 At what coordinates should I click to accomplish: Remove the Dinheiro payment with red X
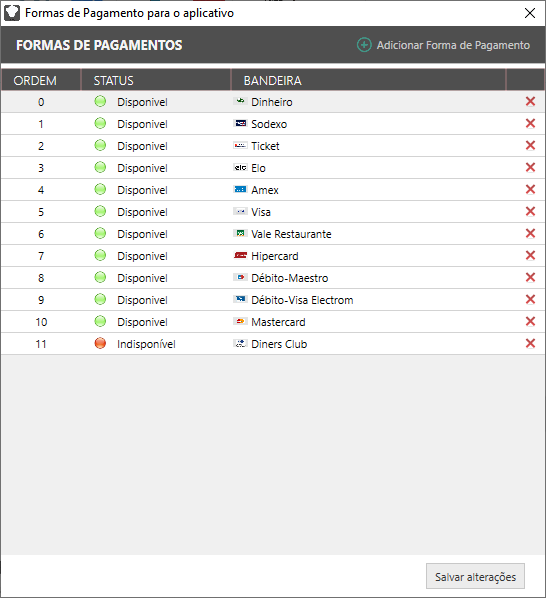(x=530, y=101)
